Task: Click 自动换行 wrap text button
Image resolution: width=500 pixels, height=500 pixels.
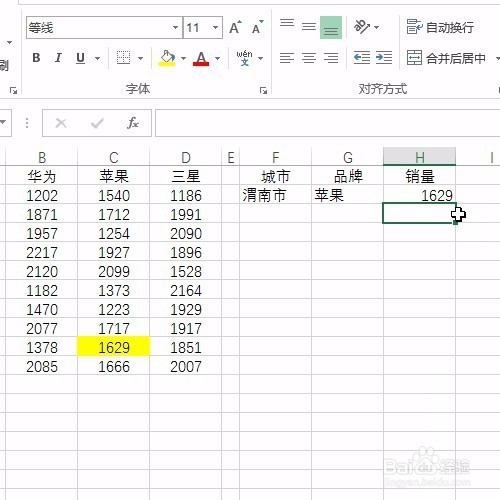Action: (x=440, y=27)
